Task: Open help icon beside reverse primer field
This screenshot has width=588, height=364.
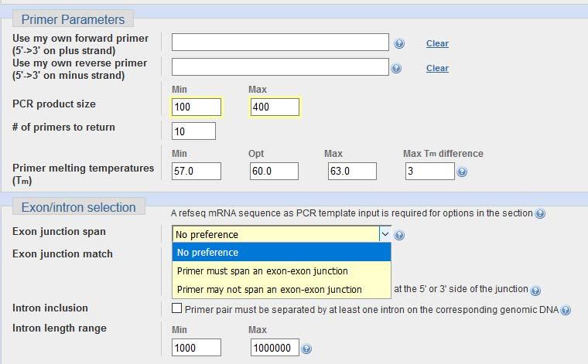Action: click(x=396, y=68)
